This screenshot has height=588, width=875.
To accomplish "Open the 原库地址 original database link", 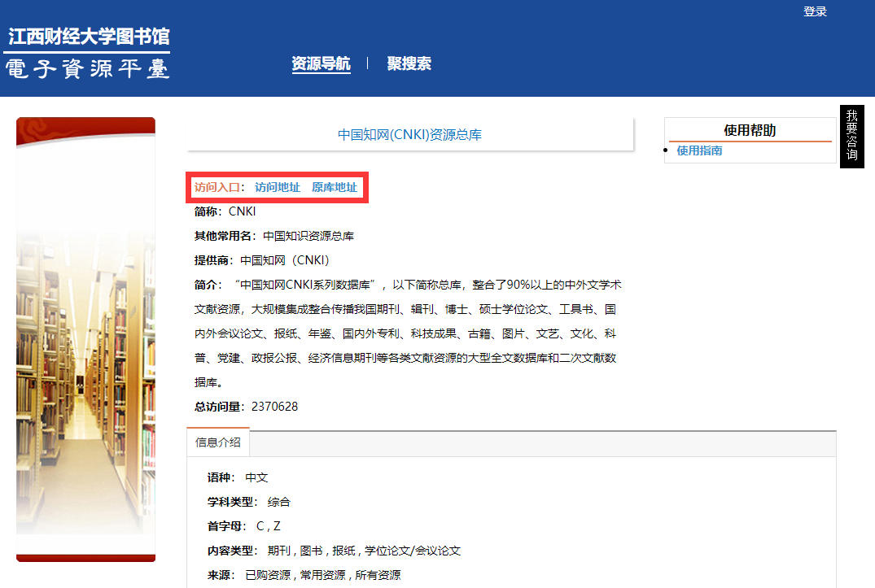I will coord(334,188).
